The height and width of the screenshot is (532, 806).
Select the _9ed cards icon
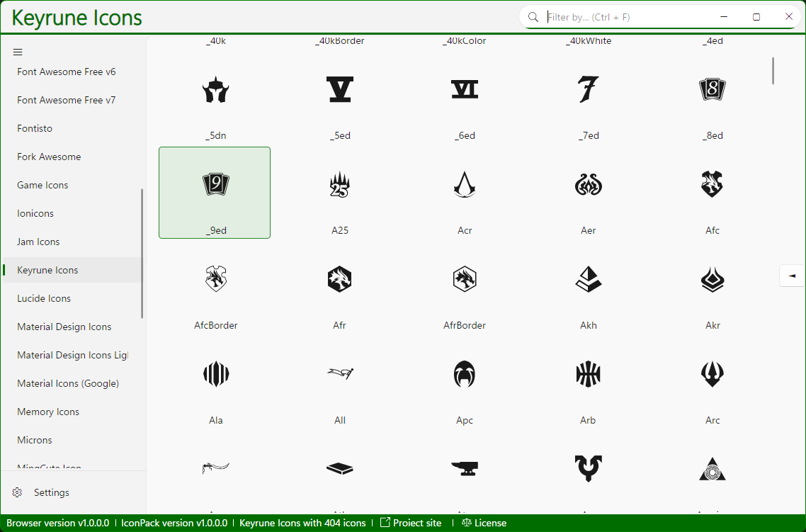tap(215, 184)
